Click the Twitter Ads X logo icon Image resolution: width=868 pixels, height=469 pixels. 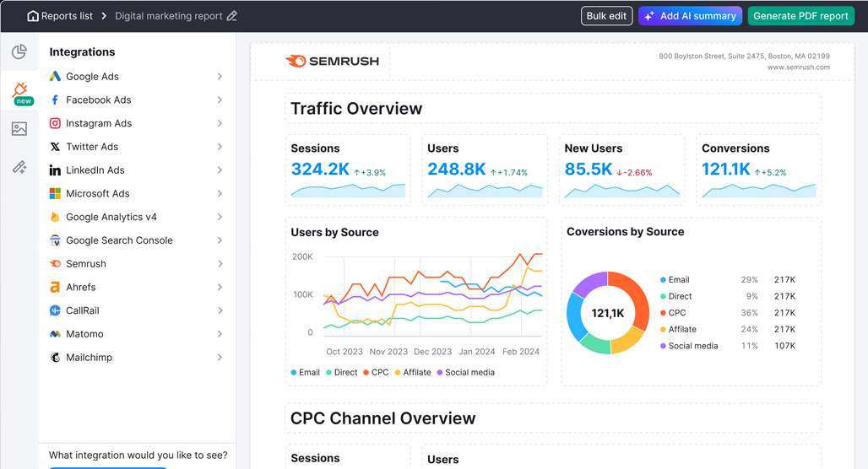pos(55,147)
